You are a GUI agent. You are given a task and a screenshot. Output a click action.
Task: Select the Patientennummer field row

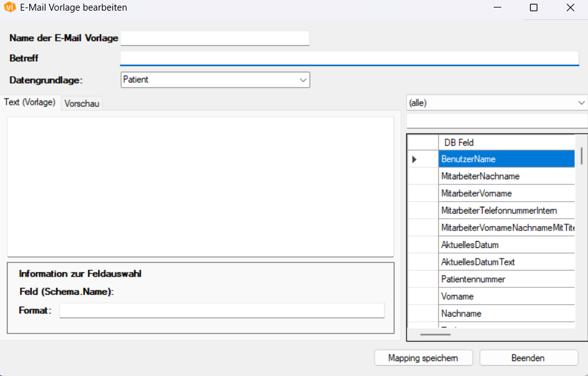coord(507,279)
